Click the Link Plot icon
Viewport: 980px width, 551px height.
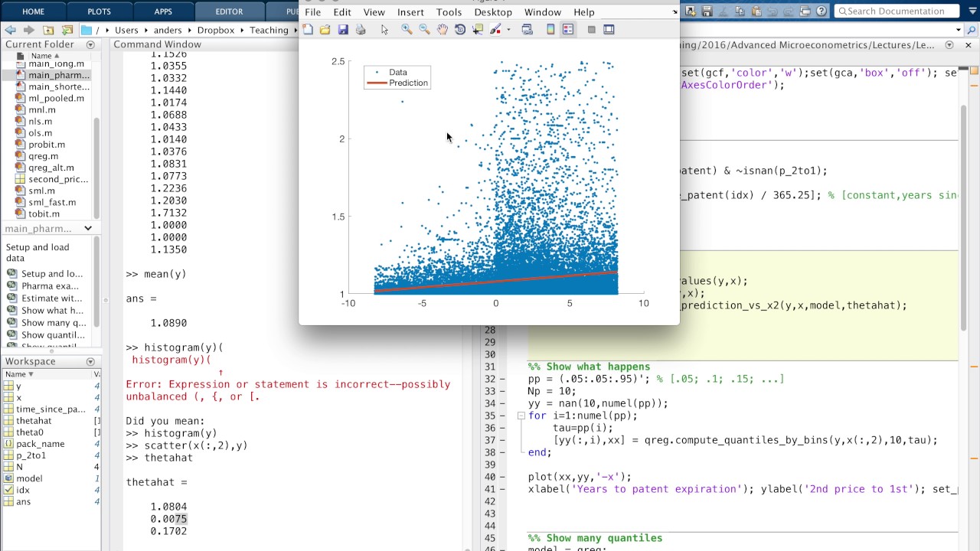[x=527, y=29]
